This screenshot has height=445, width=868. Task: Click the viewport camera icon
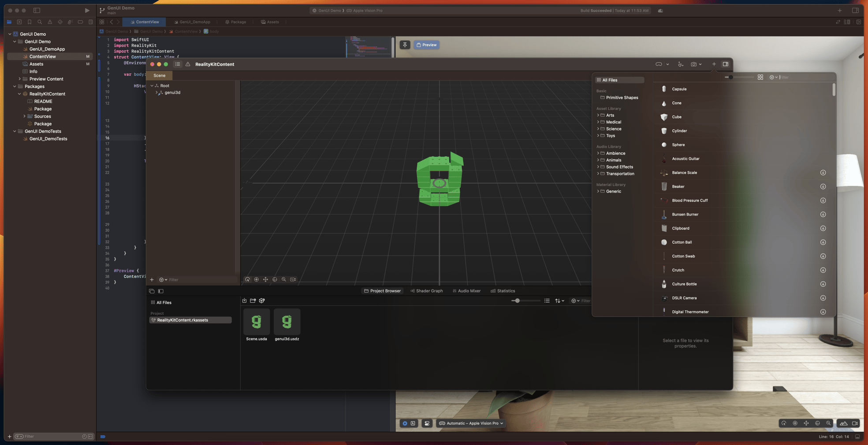293,279
